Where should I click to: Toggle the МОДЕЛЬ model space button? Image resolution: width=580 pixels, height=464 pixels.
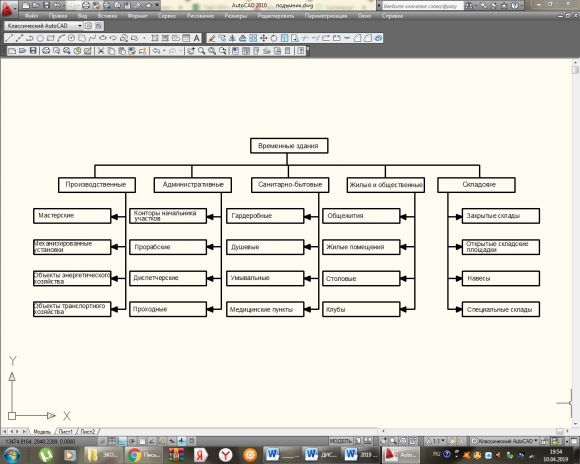click(x=340, y=441)
